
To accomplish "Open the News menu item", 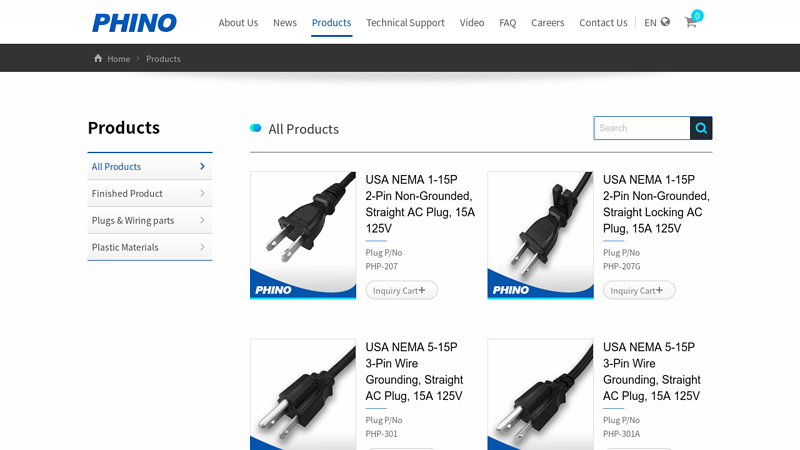I will 285,22.
